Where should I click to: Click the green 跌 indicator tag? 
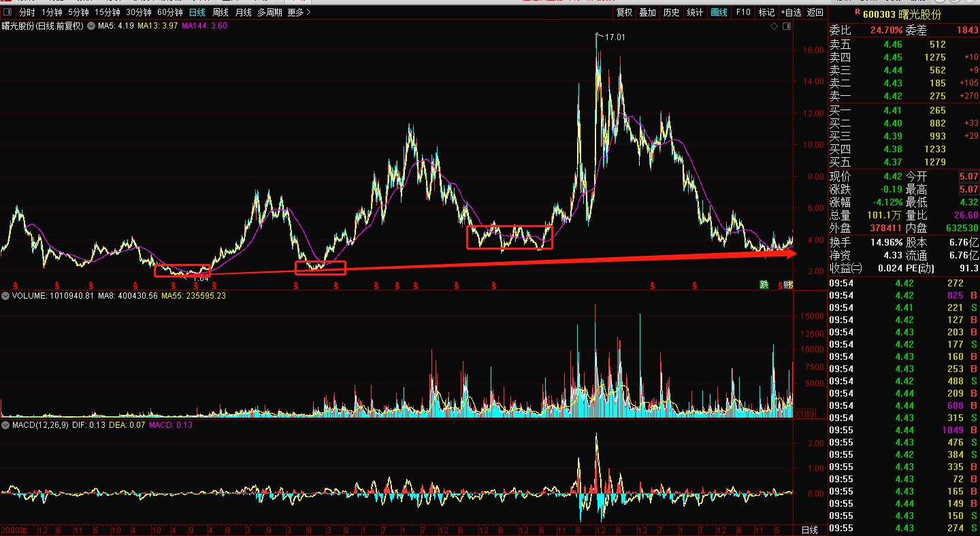pos(764,284)
